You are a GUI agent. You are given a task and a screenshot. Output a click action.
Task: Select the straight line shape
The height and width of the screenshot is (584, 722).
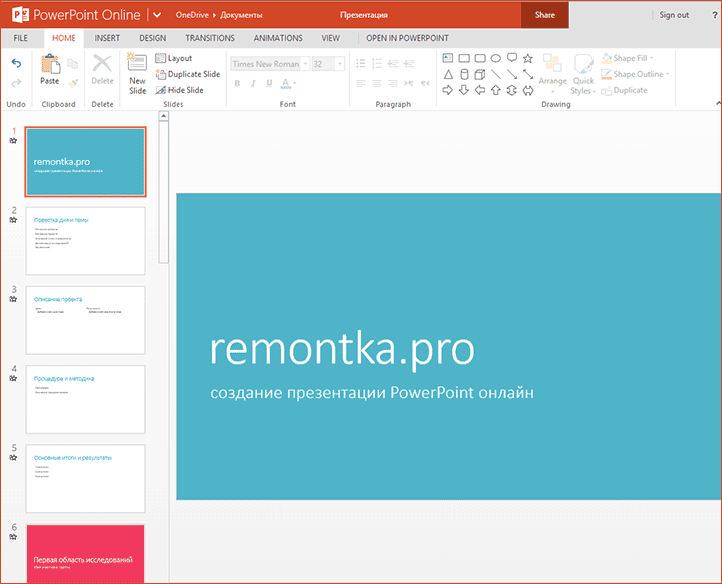[x=496, y=74]
